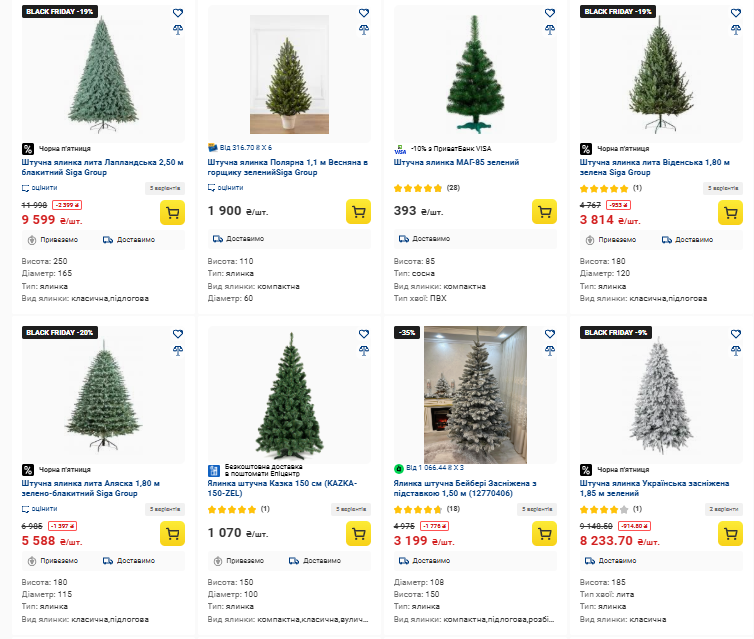Click compare icon on Віденська 1,80 м tree
The height and width of the screenshot is (639, 754).
click(x=737, y=28)
